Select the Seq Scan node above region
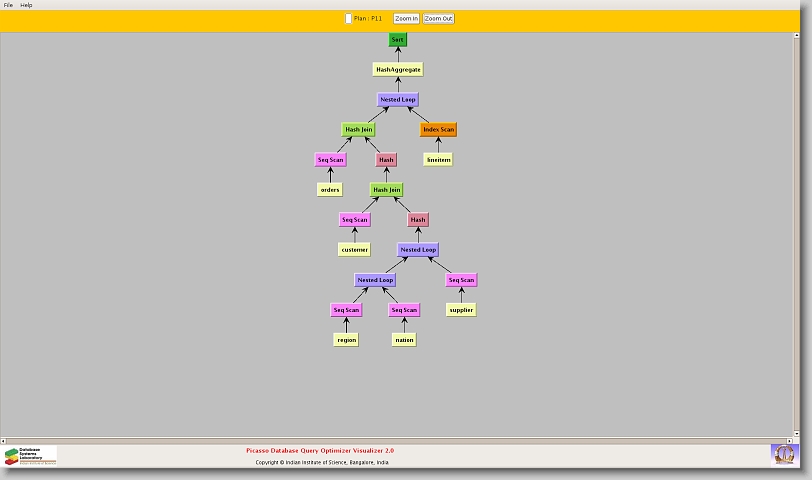This screenshot has width=812, height=480. point(346,310)
